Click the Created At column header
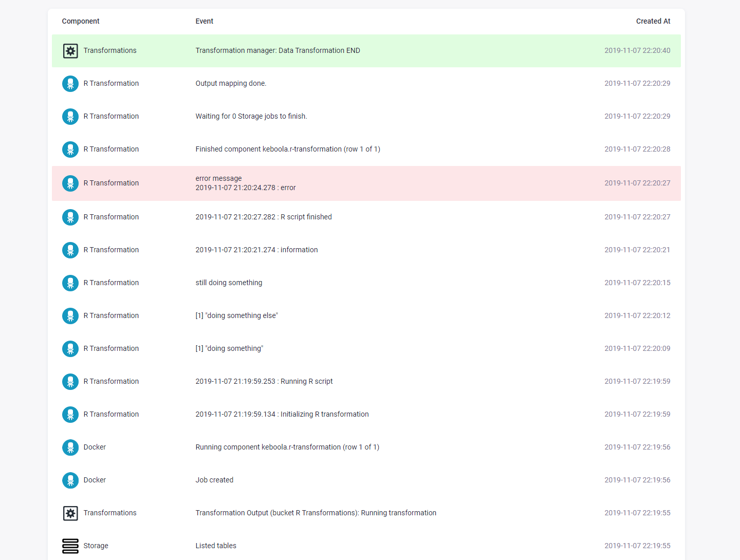Screen dimensions: 740x560 (x=653, y=21)
